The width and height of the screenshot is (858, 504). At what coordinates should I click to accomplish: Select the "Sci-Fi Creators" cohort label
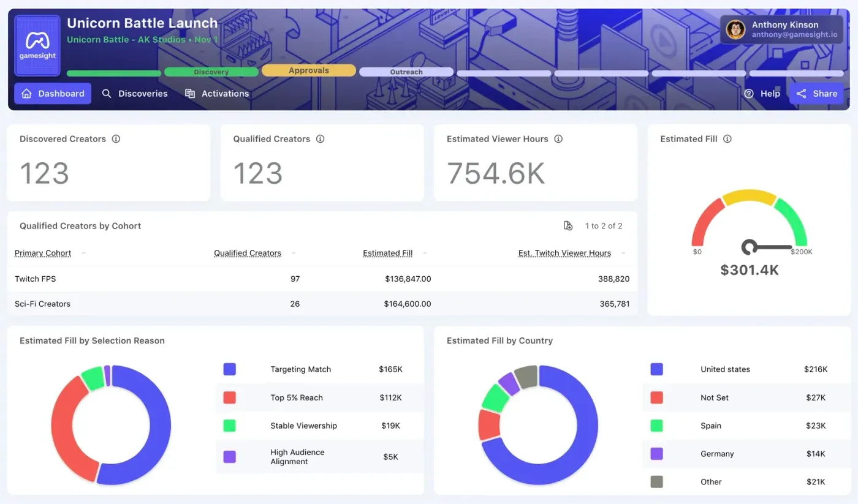pyautogui.click(x=42, y=304)
